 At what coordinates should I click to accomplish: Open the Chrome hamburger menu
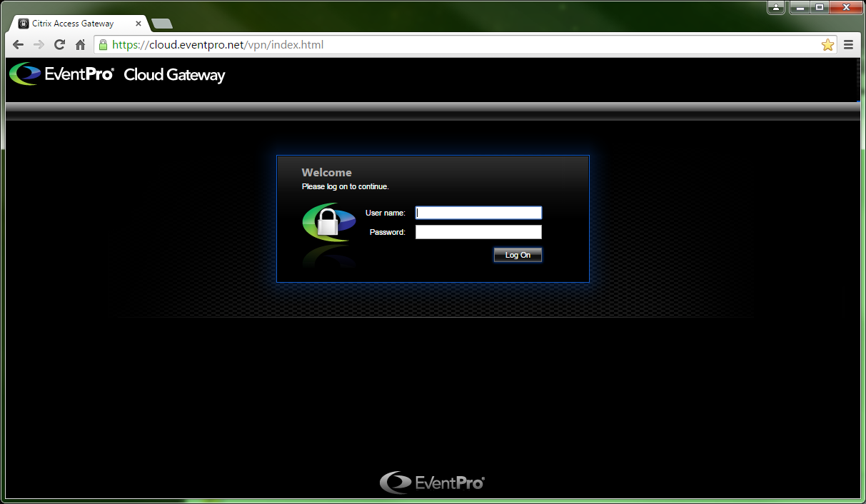point(849,45)
